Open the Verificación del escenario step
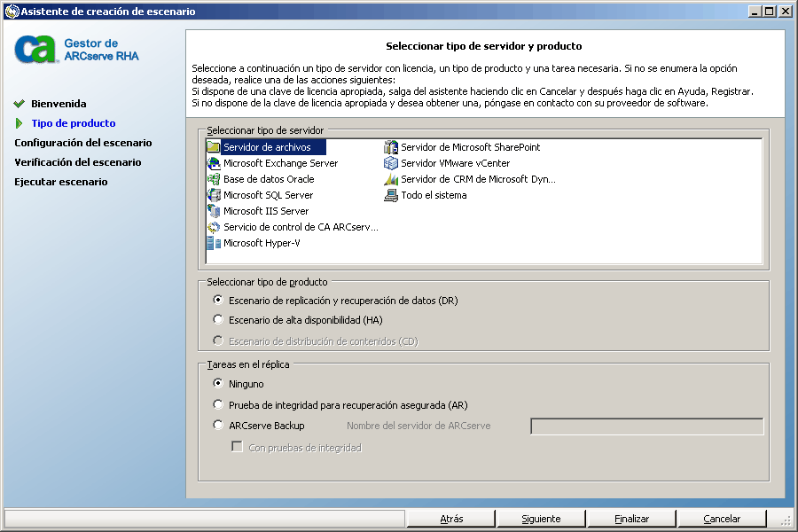 [78, 162]
